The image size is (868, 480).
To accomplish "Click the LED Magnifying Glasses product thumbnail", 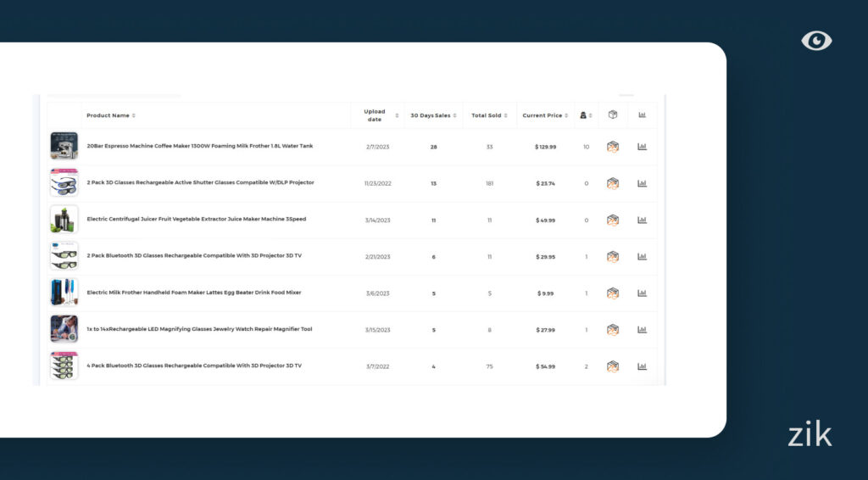I will tap(64, 329).
